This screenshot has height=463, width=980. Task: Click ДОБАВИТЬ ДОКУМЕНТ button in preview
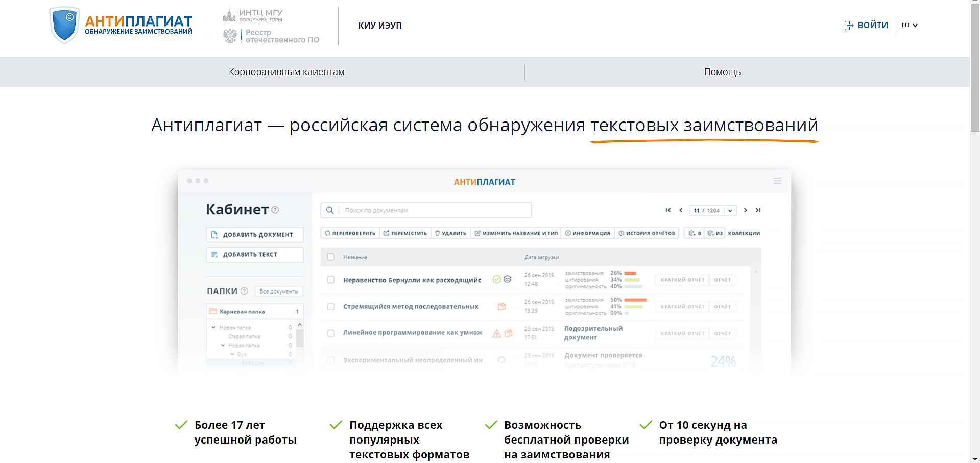click(x=255, y=234)
